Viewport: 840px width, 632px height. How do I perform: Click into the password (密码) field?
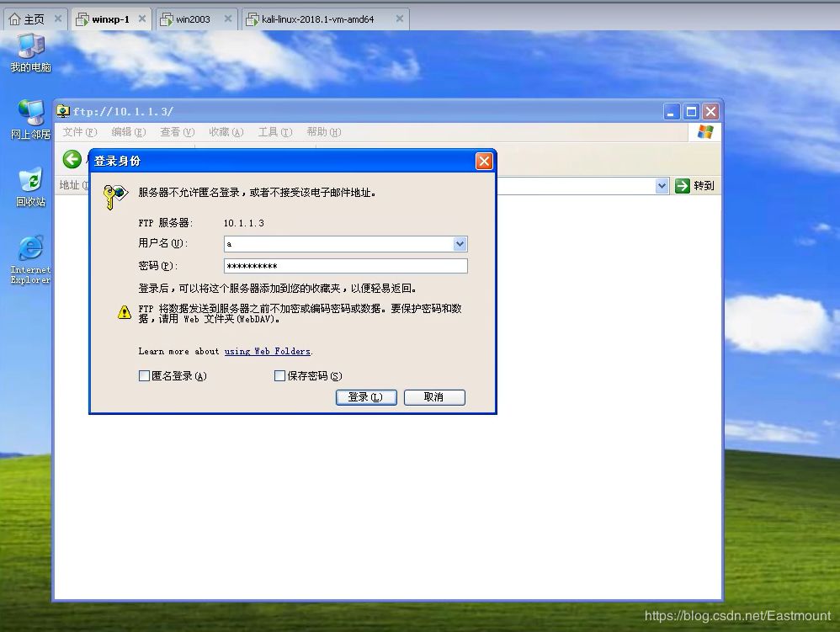coord(346,266)
